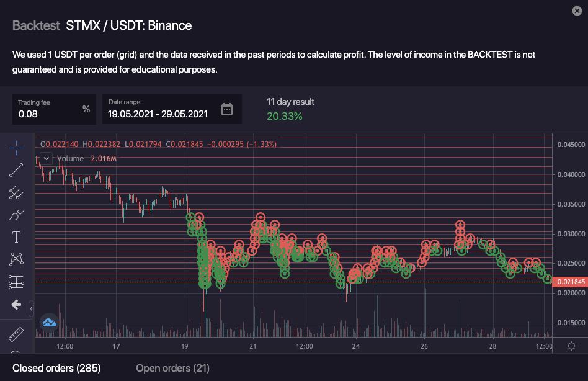Select the trend line drawing tool
This screenshot has width=588, height=381.
click(x=16, y=170)
